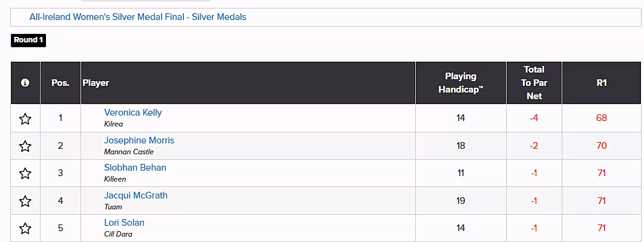The width and height of the screenshot is (644, 242).
Task: Click the Total To Par Net header
Action: [x=534, y=83]
